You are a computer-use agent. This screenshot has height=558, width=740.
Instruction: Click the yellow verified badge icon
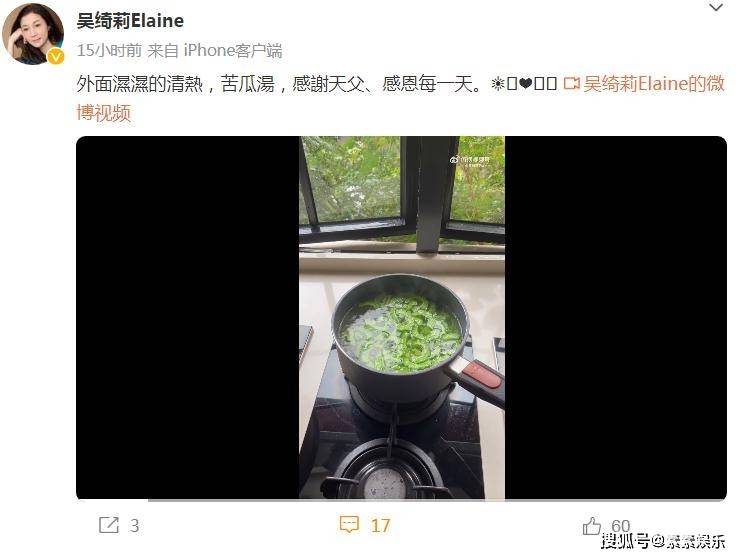56,57
